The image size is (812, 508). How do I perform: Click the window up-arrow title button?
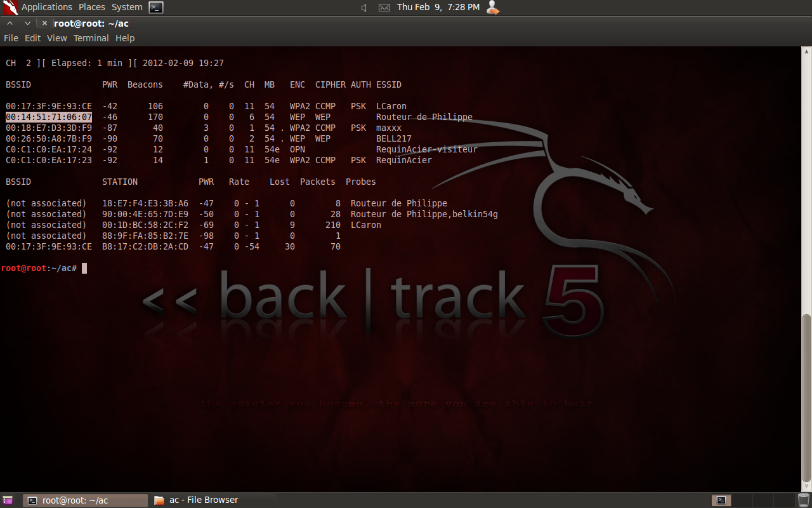coord(10,23)
